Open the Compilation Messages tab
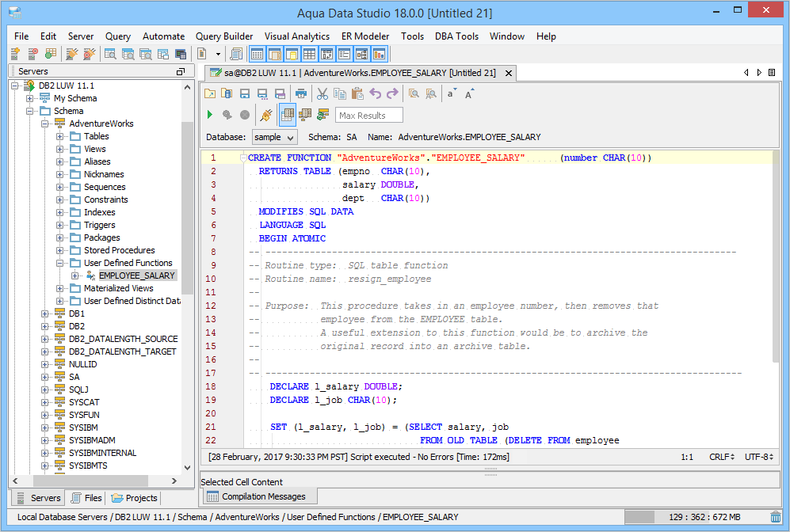The width and height of the screenshot is (790, 532). [x=257, y=496]
